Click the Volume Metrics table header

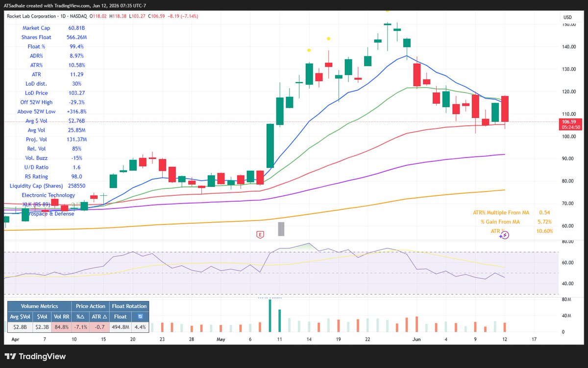click(39, 306)
